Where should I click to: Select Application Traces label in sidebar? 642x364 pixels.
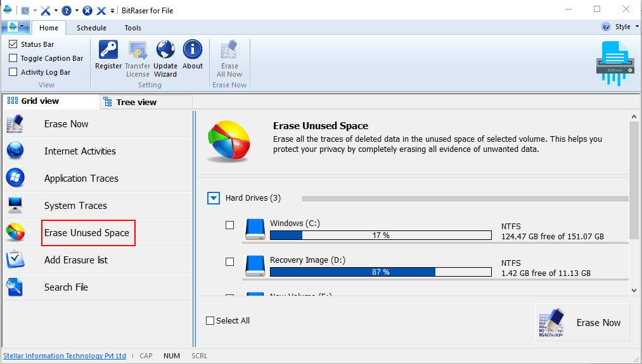(81, 179)
